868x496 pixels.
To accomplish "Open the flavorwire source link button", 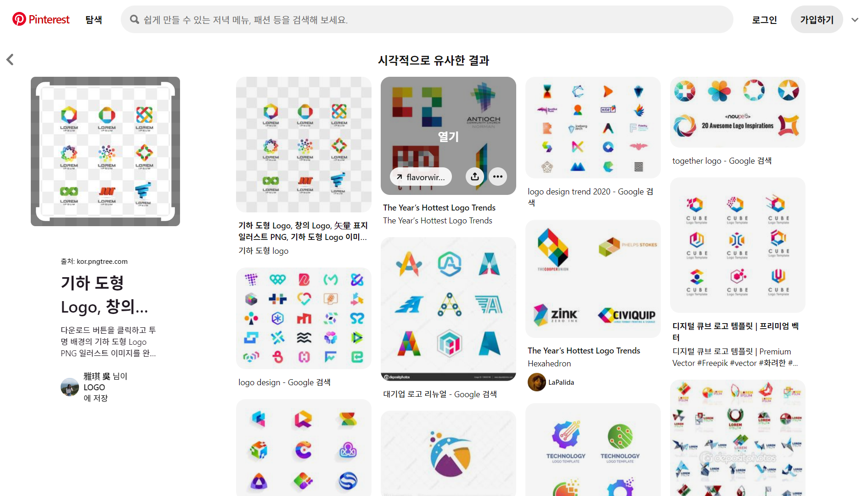I will point(421,177).
